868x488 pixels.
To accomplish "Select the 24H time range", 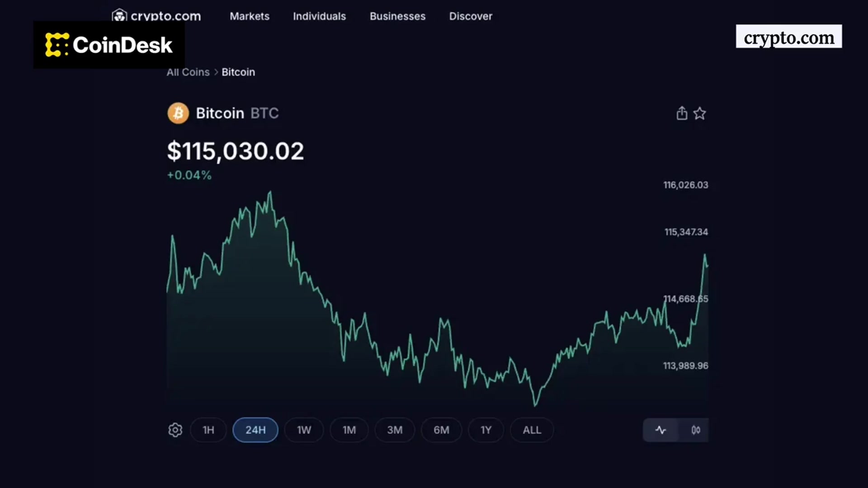I will point(255,430).
